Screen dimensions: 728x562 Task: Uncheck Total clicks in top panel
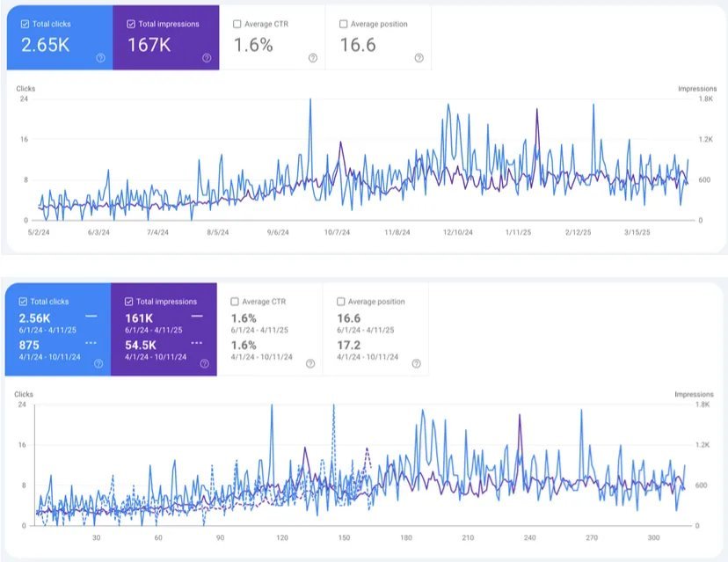pyautogui.click(x=25, y=24)
